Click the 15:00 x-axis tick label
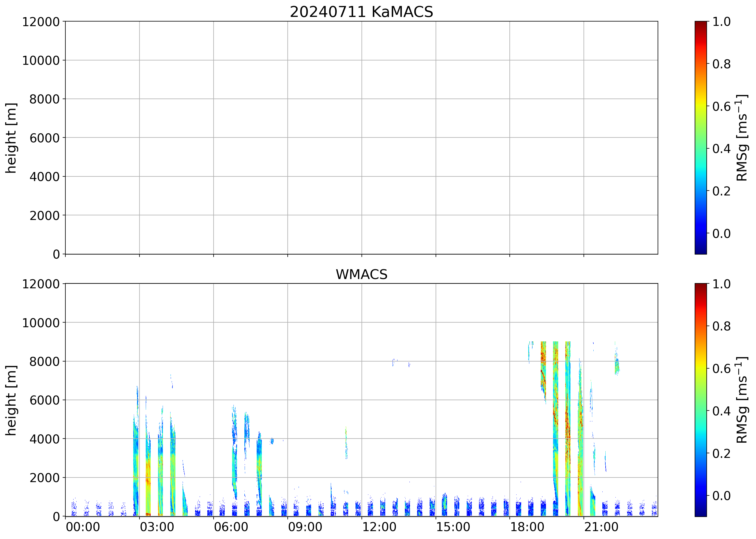The width and height of the screenshot is (756, 539). [453, 527]
